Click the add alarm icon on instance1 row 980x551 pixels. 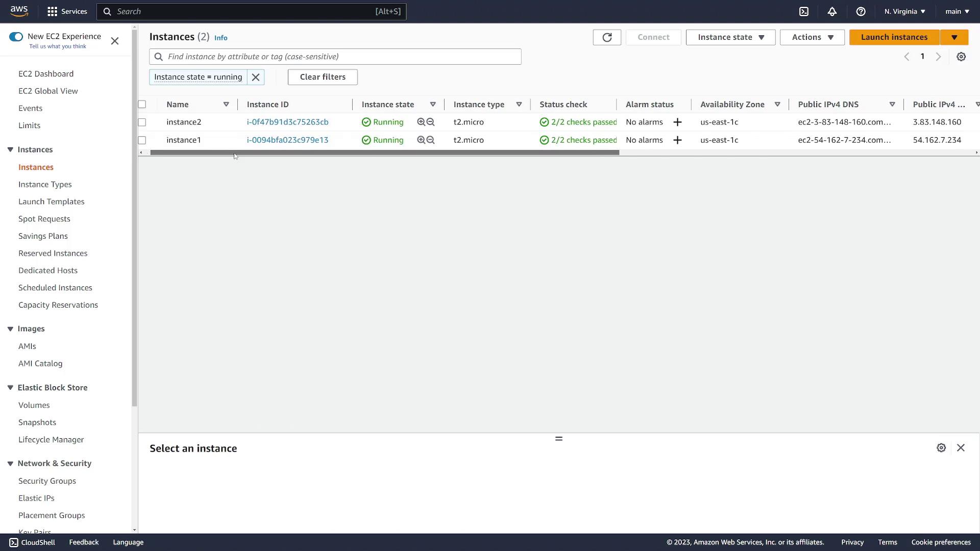677,139
